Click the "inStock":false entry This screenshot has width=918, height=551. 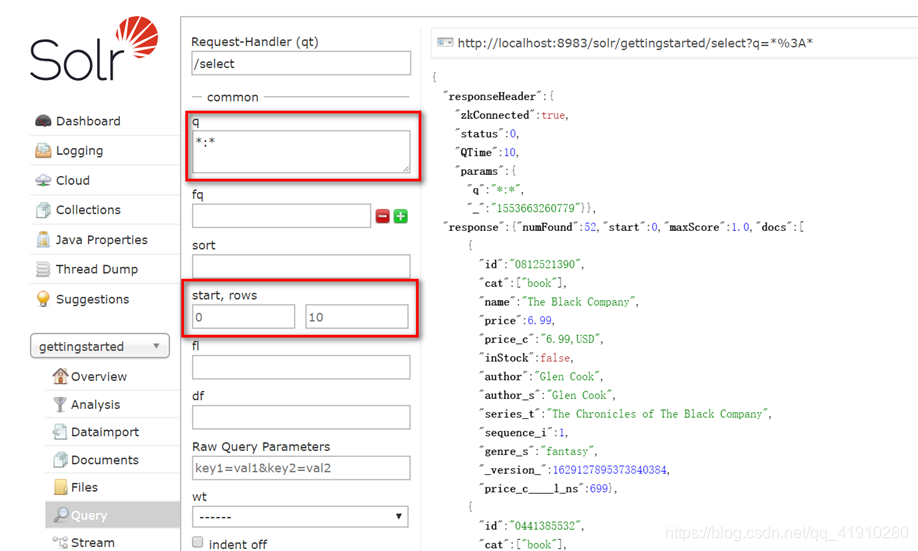[526, 358]
